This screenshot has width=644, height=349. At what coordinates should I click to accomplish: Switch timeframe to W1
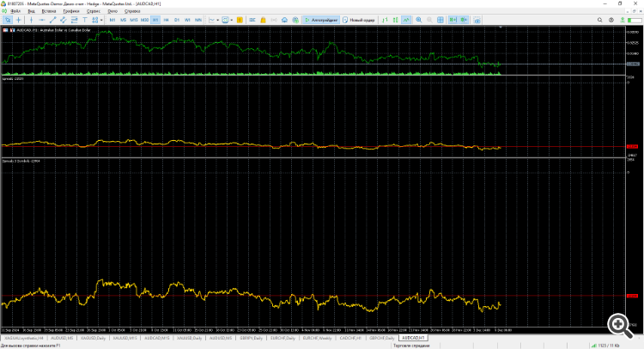187,20
